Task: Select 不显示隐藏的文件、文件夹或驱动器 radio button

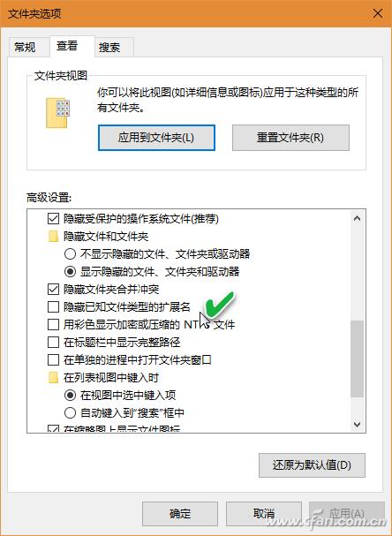Action: coord(70,254)
